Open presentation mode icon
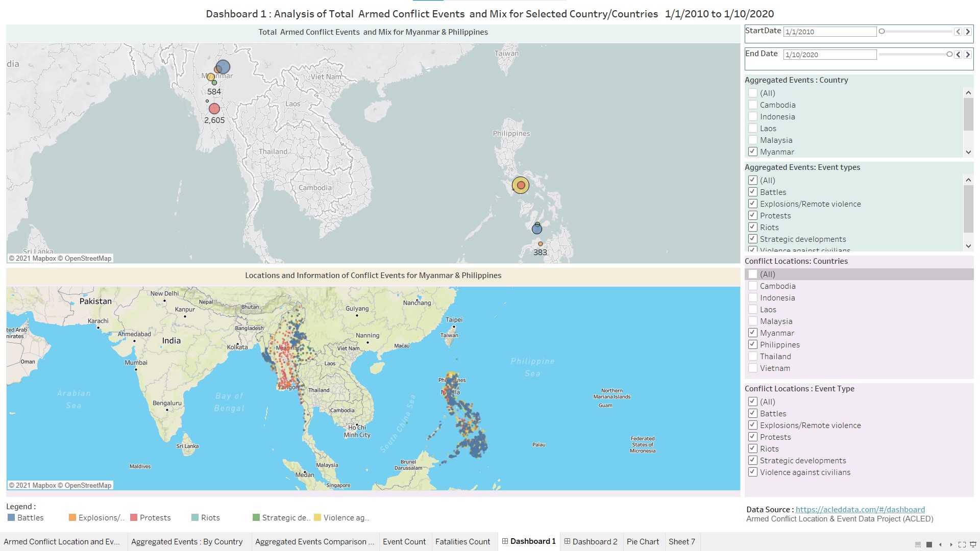Viewport: 980px width, 551px height. [x=973, y=544]
